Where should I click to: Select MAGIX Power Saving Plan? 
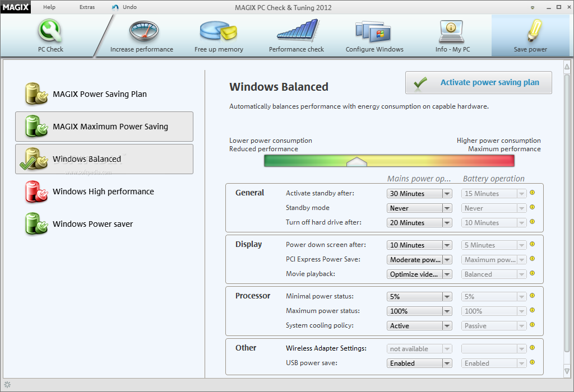pos(104,94)
